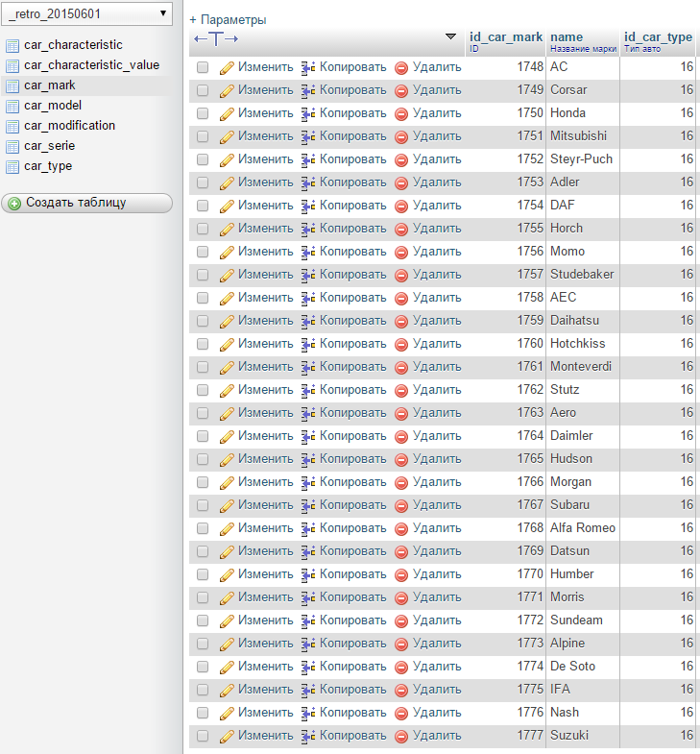700x754 pixels.
Task: Click the copy icon in Horch row
Action: (x=308, y=230)
